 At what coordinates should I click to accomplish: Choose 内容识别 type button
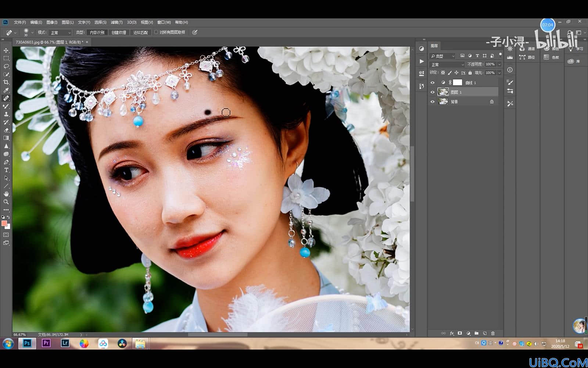point(97,33)
